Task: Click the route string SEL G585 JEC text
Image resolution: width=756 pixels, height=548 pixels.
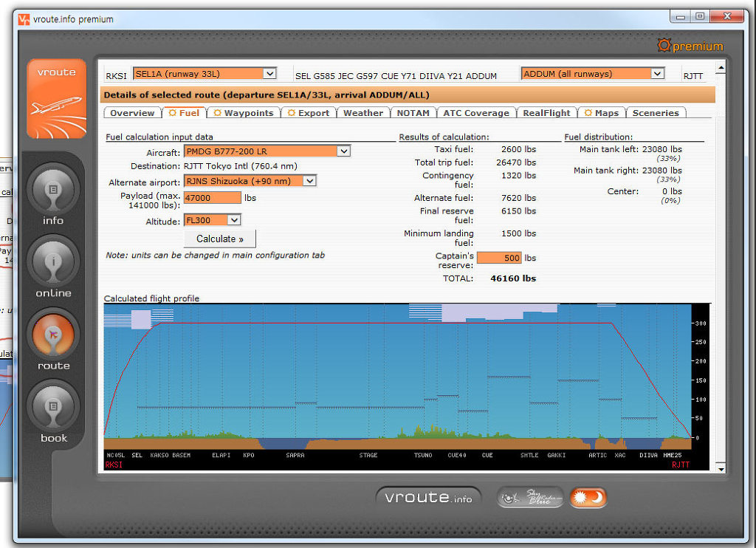Action: [396, 76]
